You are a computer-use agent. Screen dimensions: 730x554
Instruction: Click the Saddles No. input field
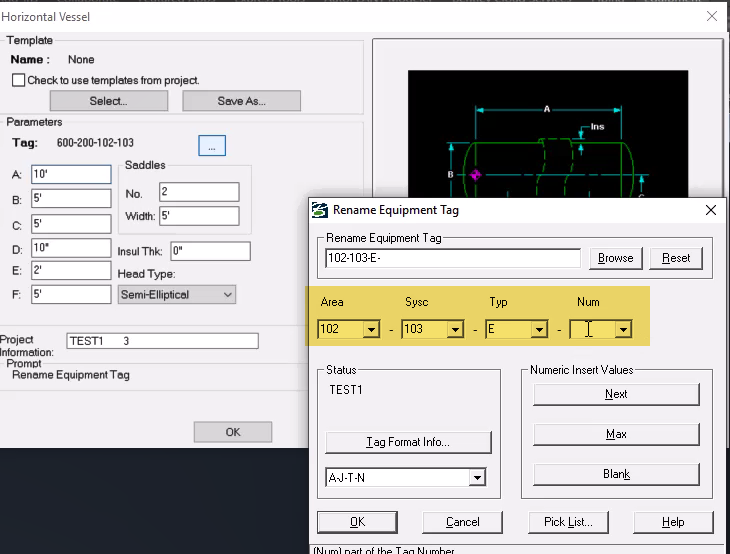coord(199,192)
